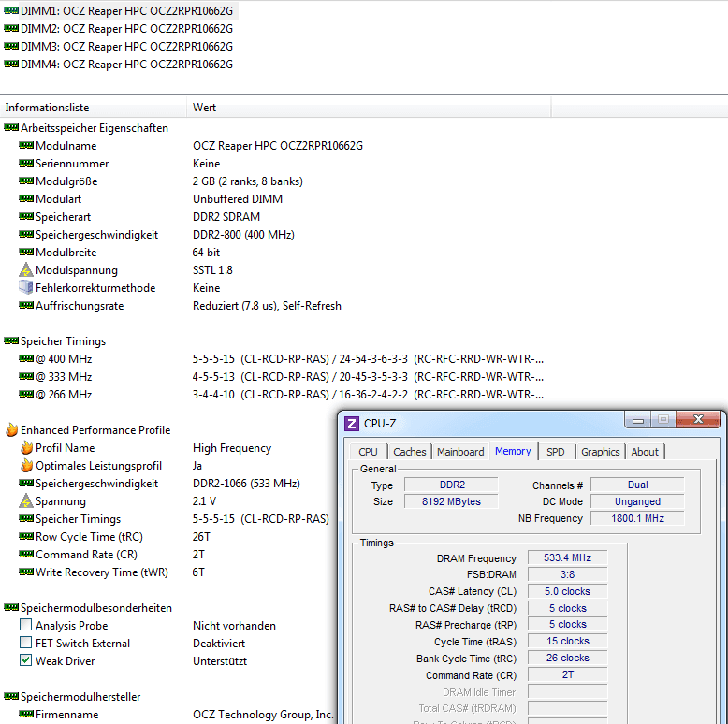728x724 pixels.
Task: Open the Caches tab in CPU-Z
Action: coord(409,452)
